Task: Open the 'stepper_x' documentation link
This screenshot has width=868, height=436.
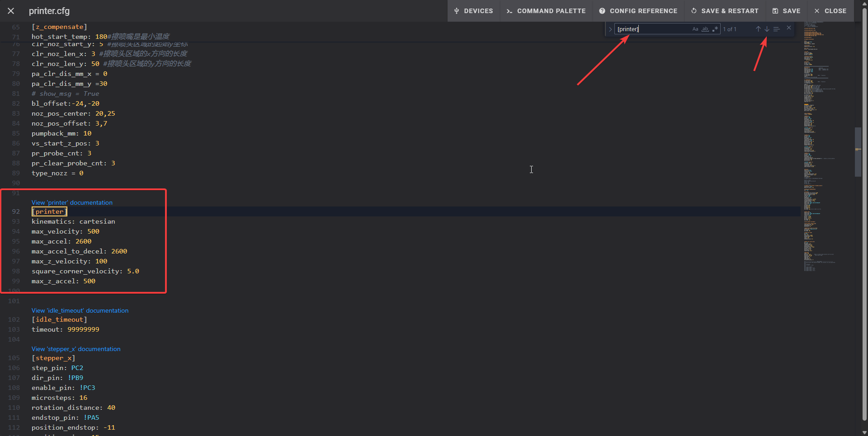Action: (76, 349)
